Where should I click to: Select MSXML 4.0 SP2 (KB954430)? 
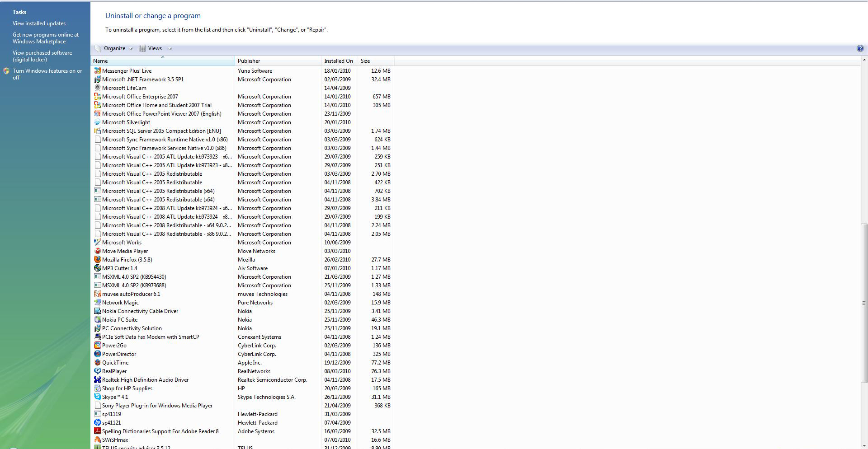[x=134, y=276]
